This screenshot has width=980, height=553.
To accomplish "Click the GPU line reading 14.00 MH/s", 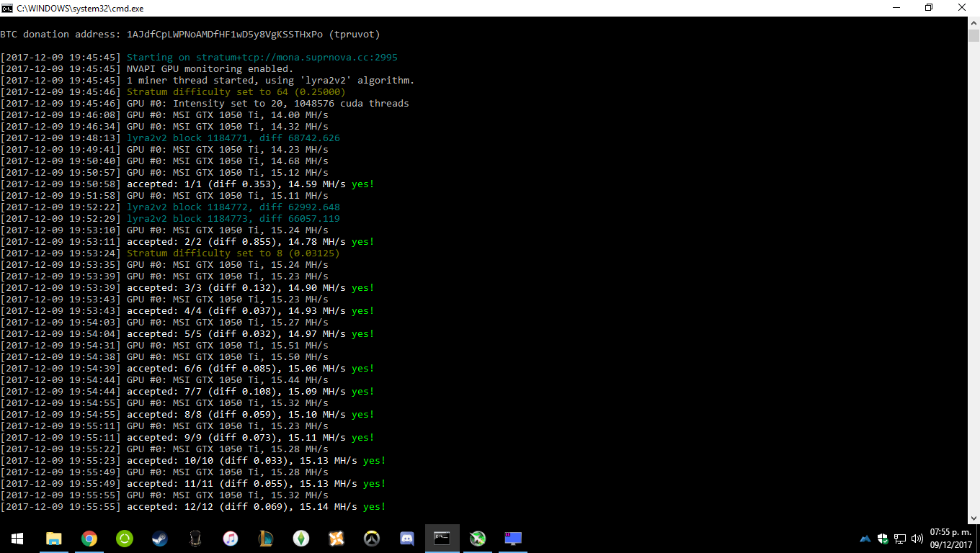I will coord(164,115).
